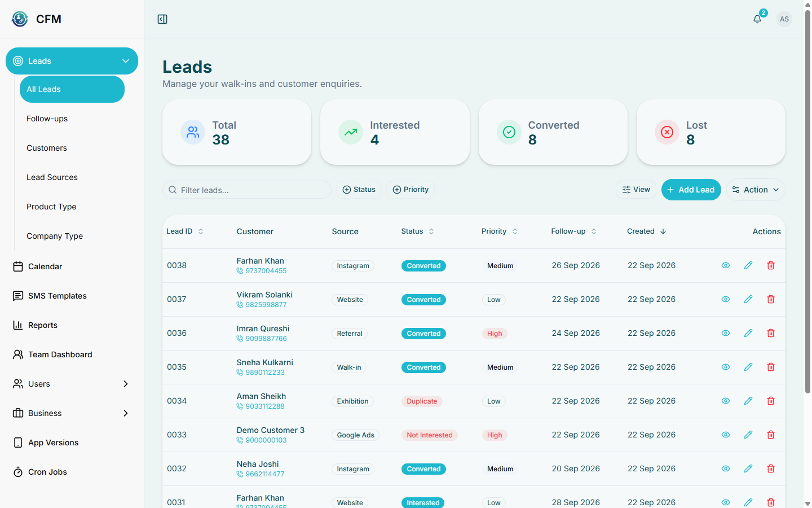Open the Action dropdown
812x508 pixels.
(756, 190)
